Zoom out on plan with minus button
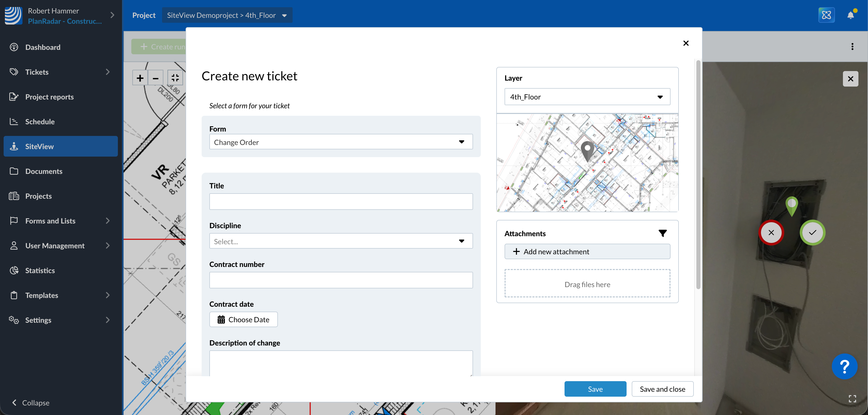The height and width of the screenshot is (415, 868). 156,78
